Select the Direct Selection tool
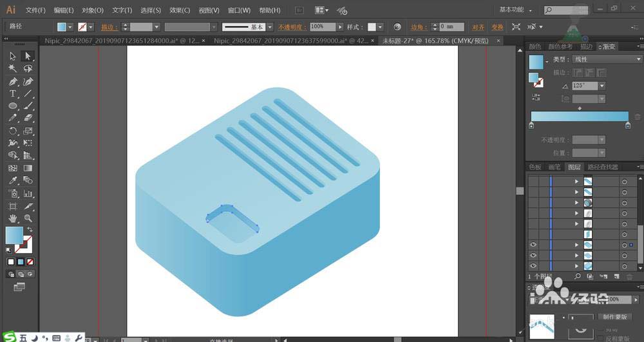Screen dimensions: 644x342 [28, 56]
